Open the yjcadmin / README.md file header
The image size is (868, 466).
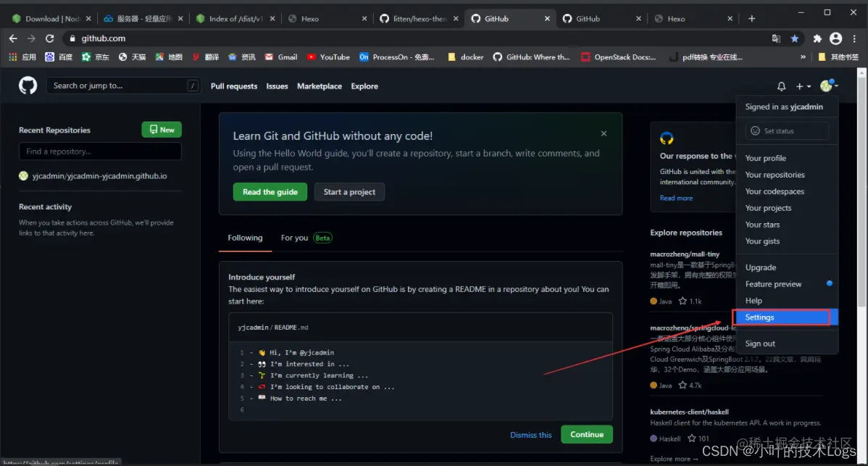point(273,328)
